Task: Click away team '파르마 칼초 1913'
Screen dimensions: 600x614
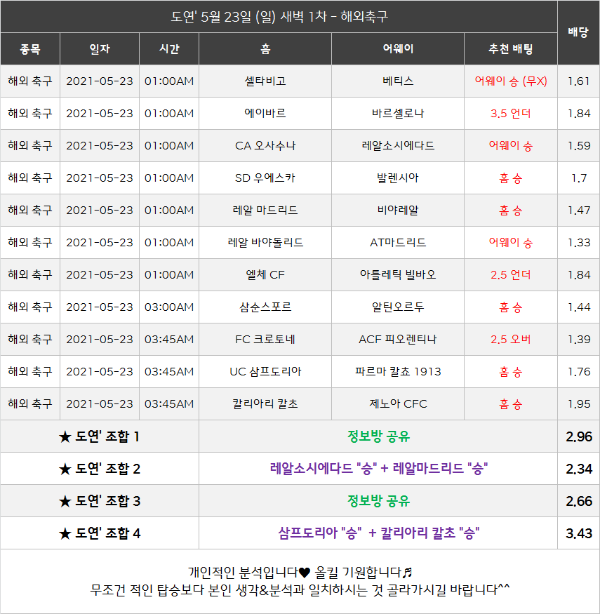Action: click(398, 371)
